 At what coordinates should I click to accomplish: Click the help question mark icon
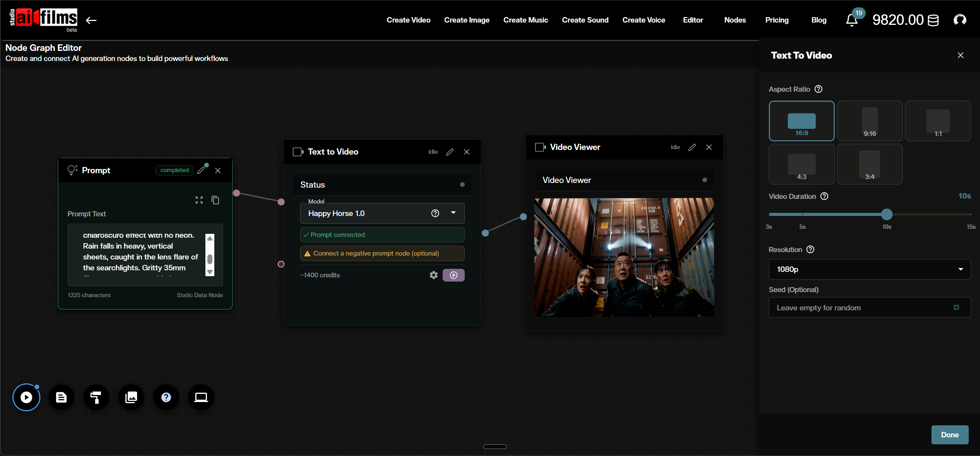tap(166, 397)
